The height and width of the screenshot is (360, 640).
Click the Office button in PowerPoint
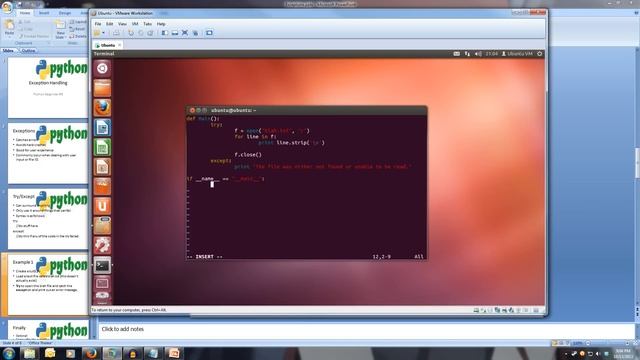pyautogui.click(x=7, y=7)
